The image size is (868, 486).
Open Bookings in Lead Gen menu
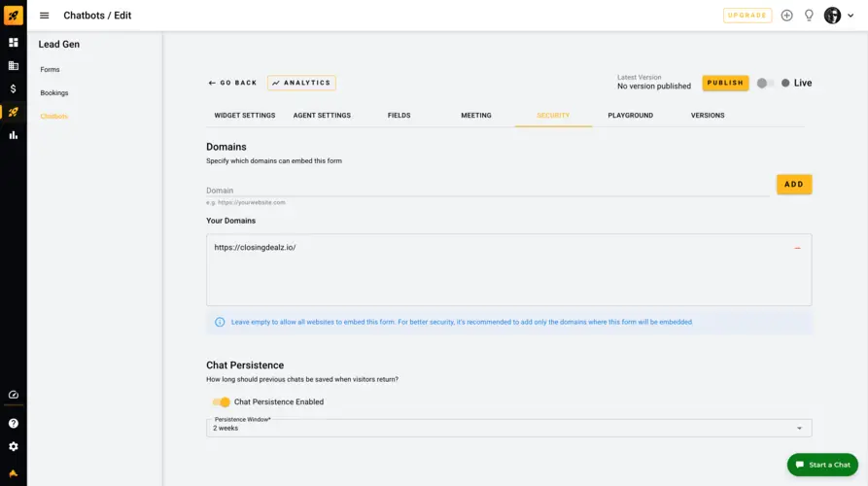[x=54, y=93]
